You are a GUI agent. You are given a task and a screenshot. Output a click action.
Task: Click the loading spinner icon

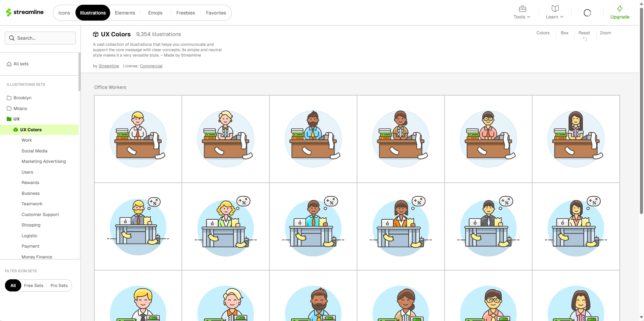[x=587, y=13]
